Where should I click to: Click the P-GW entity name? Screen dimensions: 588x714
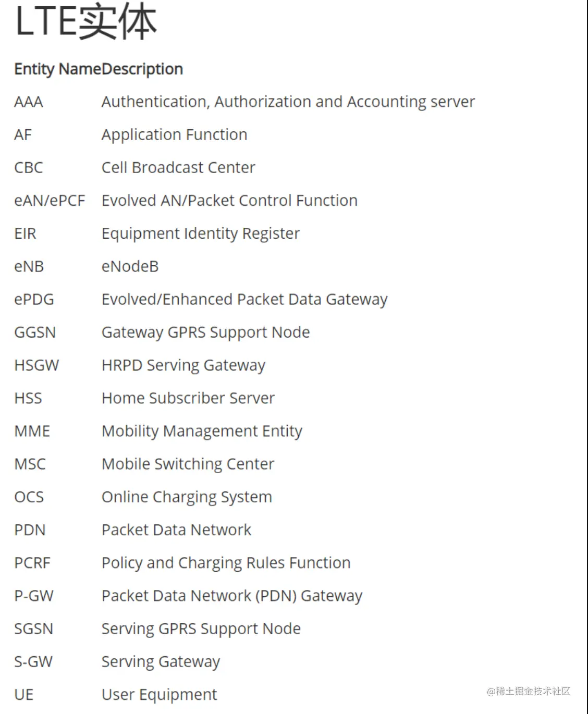pos(34,596)
